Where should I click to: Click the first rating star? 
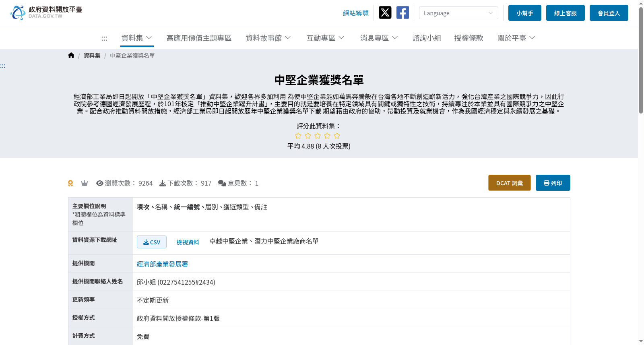pyautogui.click(x=298, y=136)
